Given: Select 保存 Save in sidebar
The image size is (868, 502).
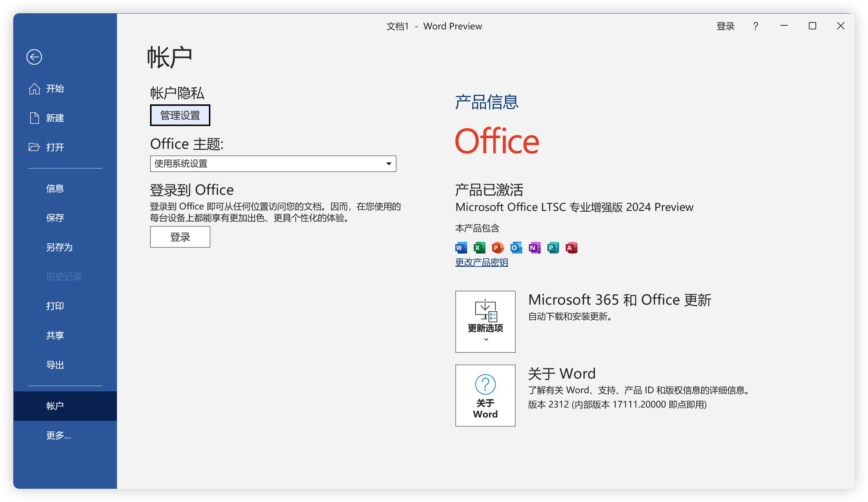Looking at the screenshot, I should point(65,218).
